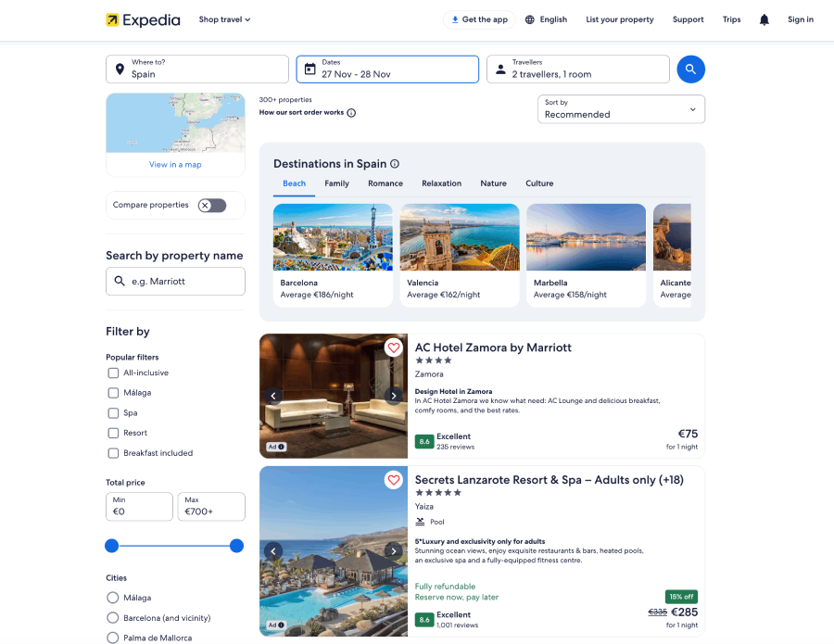
Task: Check the Málaga popular filter checkbox
Action: coord(113,393)
